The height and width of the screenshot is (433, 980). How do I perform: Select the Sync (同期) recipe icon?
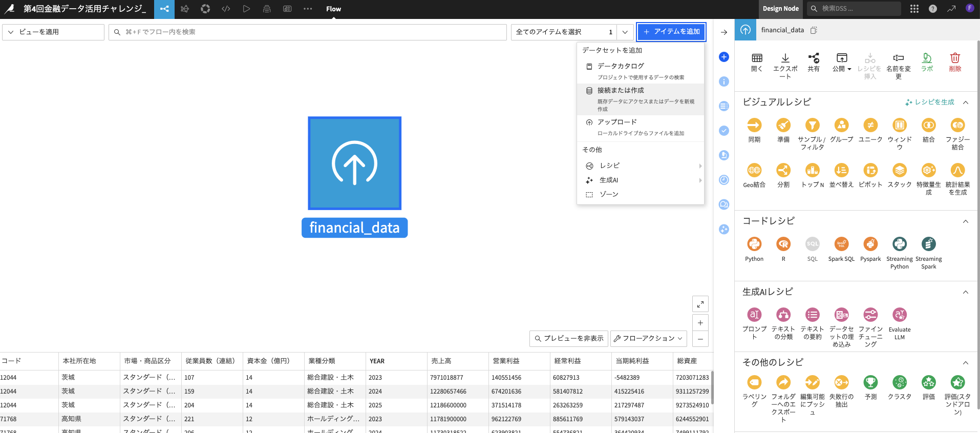754,125
